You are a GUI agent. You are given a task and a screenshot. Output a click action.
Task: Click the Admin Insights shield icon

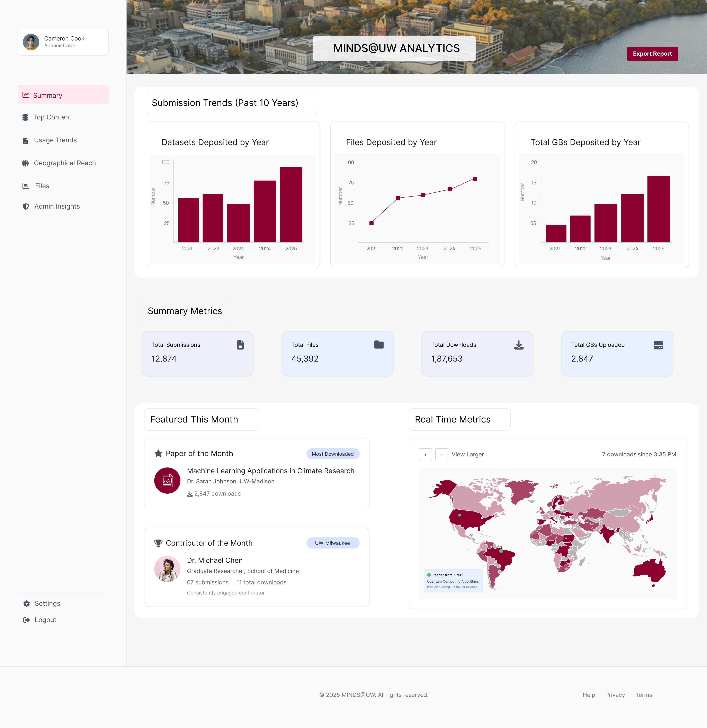tap(26, 207)
